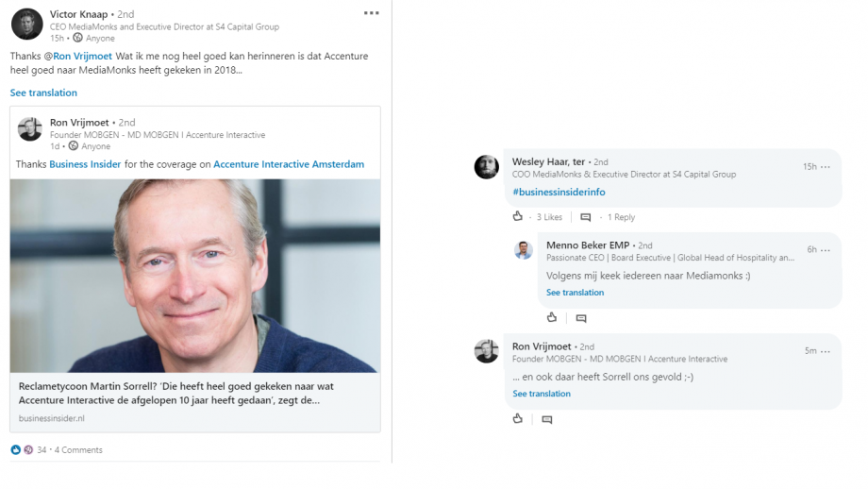Click Menno Beker's 'Passionate CEO' headline text
This screenshot has width=868, height=489.
point(670,258)
